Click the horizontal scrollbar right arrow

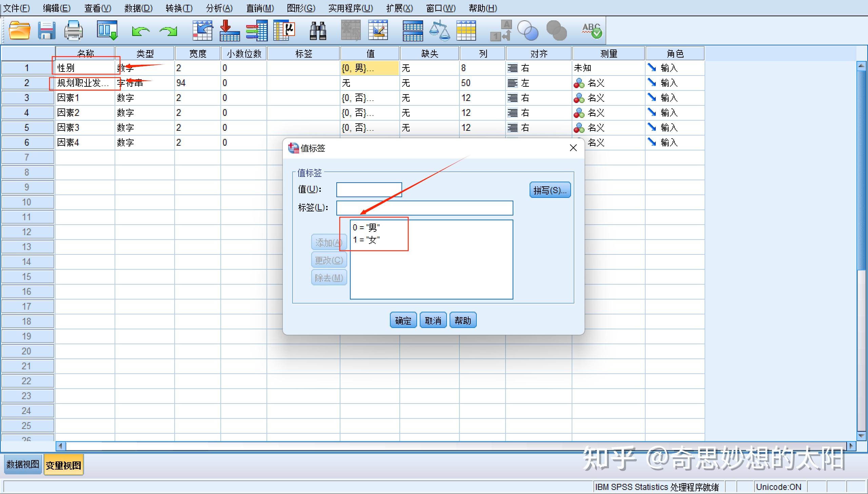pos(851,446)
